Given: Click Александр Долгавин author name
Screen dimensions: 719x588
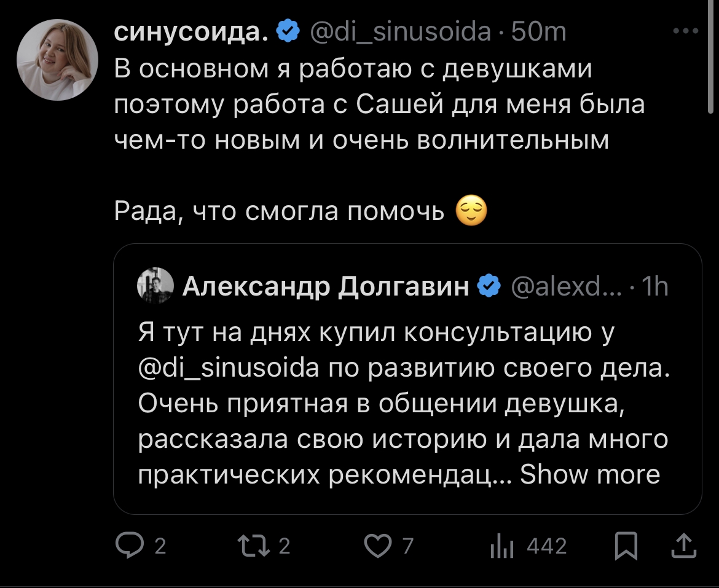Looking at the screenshot, I should click(326, 286).
